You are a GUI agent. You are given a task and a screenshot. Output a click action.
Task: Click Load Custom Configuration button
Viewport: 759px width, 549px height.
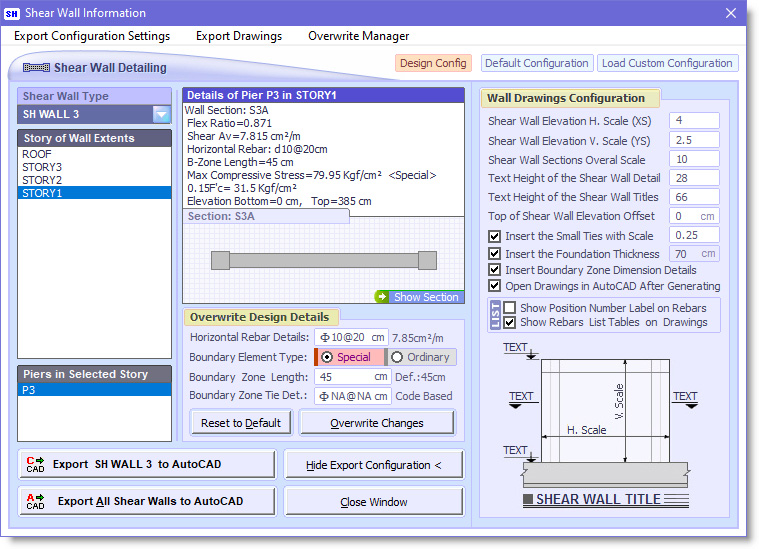point(667,63)
